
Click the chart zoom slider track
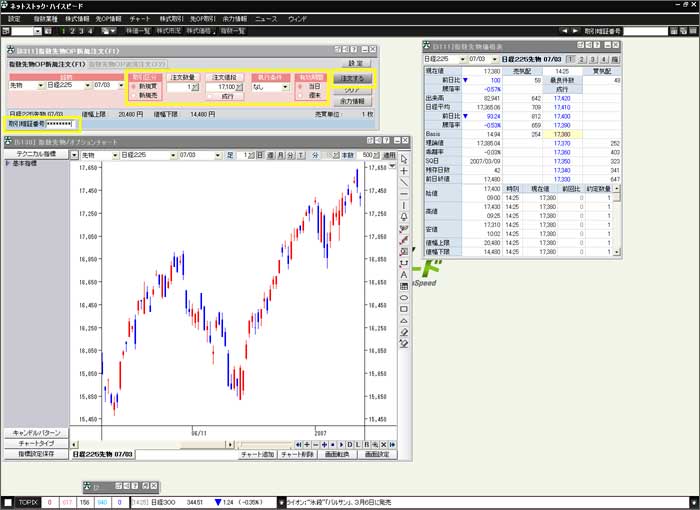point(264,445)
